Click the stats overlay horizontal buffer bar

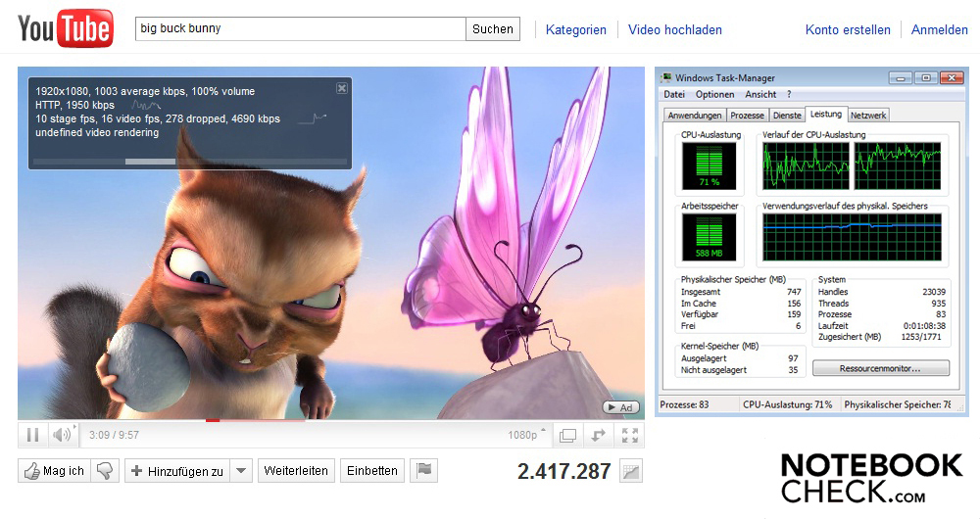189,162
